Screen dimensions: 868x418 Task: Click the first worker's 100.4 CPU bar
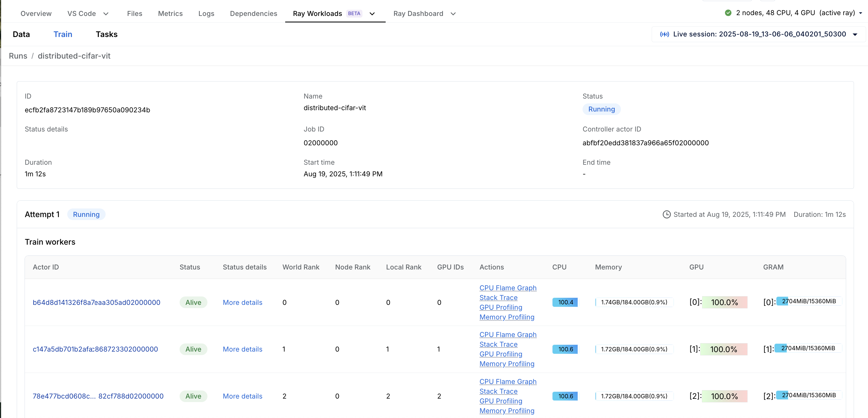tap(565, 302)
